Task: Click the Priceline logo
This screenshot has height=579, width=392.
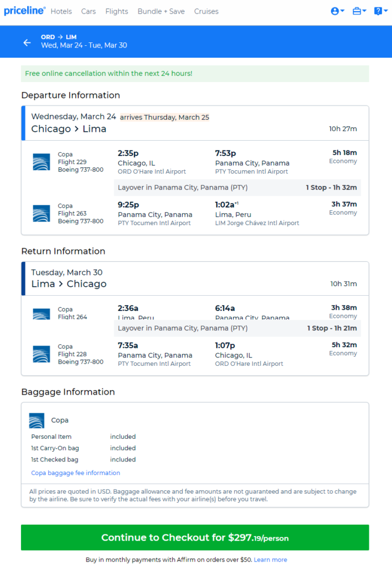Action: click(25, 11)
